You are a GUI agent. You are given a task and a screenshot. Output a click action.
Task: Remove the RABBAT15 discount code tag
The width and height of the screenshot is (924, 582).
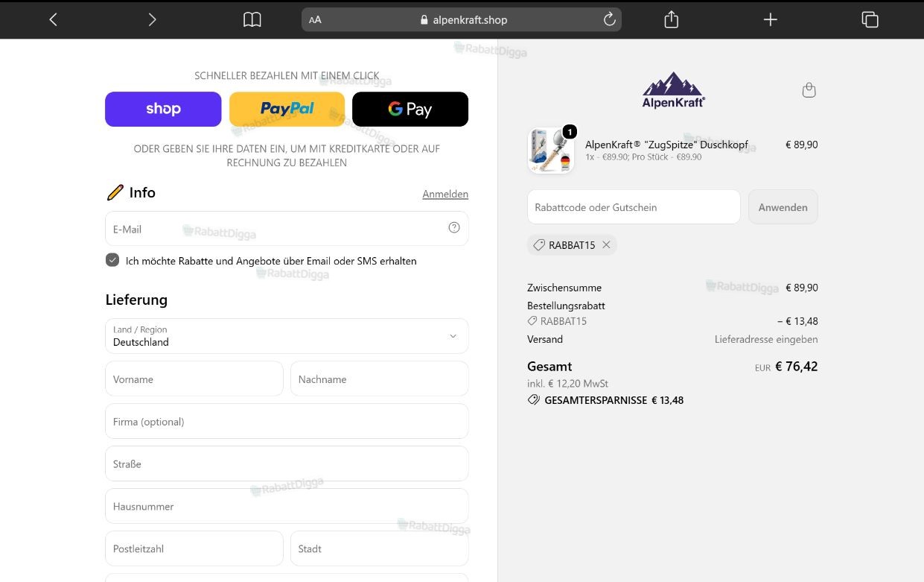[606, 245]
